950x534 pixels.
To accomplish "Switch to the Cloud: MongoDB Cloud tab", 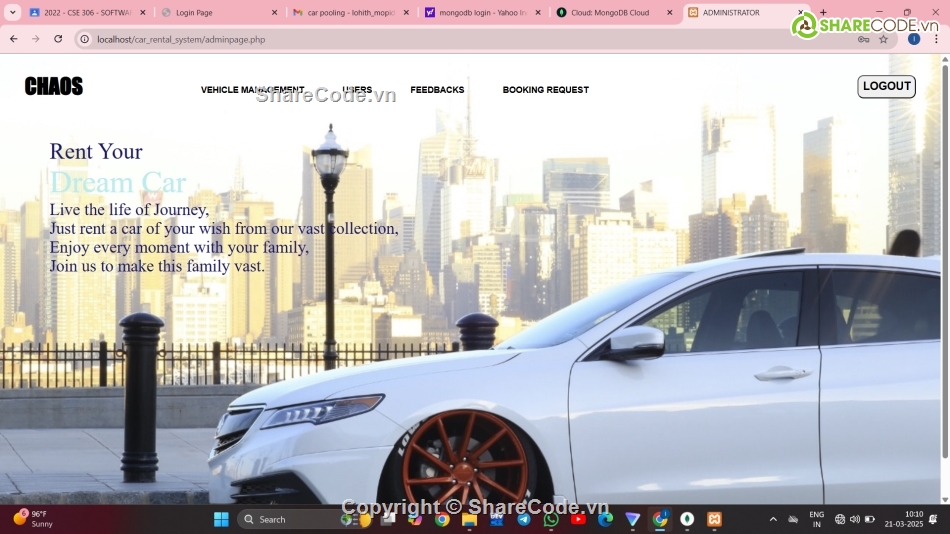I will [608, 13].
